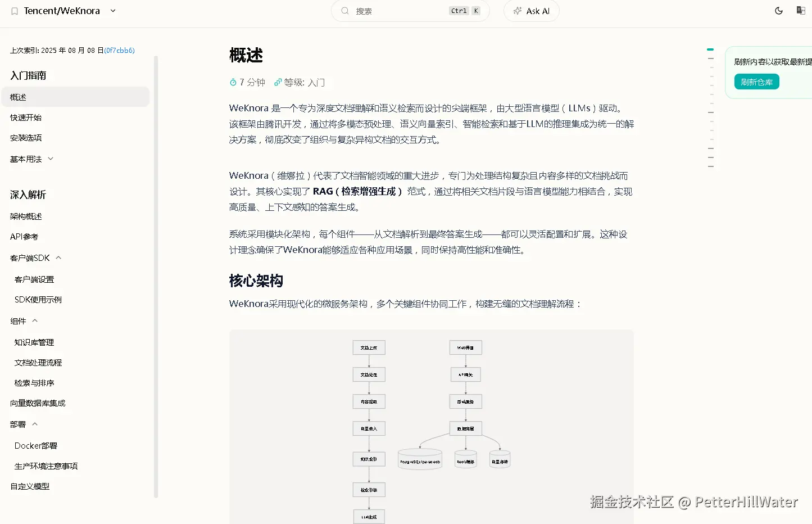Viewport: 812px width, 524px height.
Task: Collapse the 客户端SDK section chevron
Action: [x=58, y=258]
